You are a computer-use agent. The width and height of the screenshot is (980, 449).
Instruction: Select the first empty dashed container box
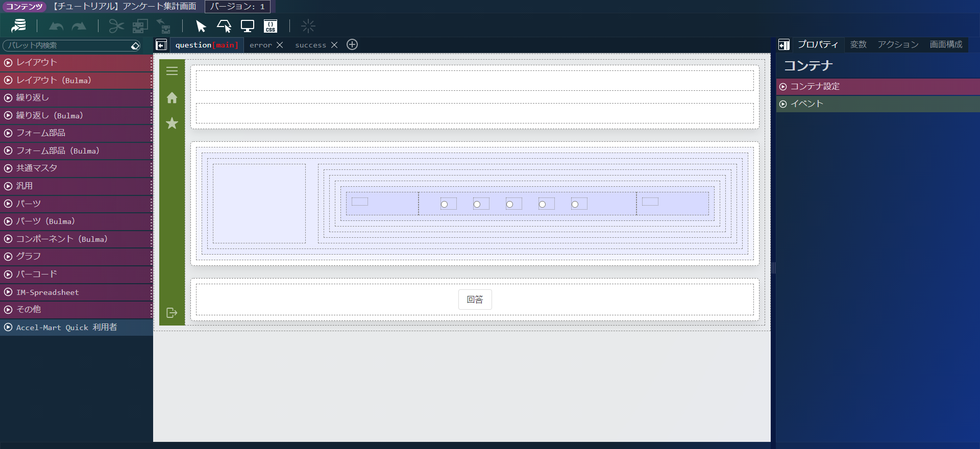(475, 81)
